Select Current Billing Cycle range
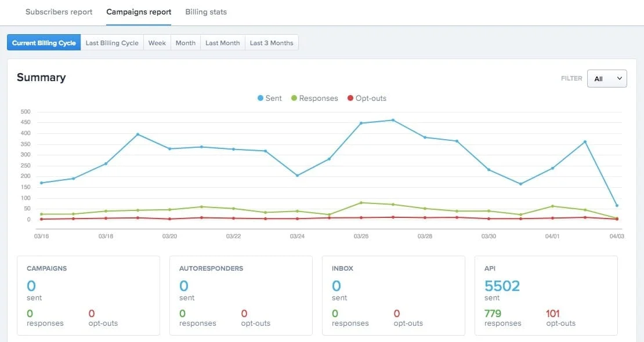644x342 pixels. tap(44, 43)
